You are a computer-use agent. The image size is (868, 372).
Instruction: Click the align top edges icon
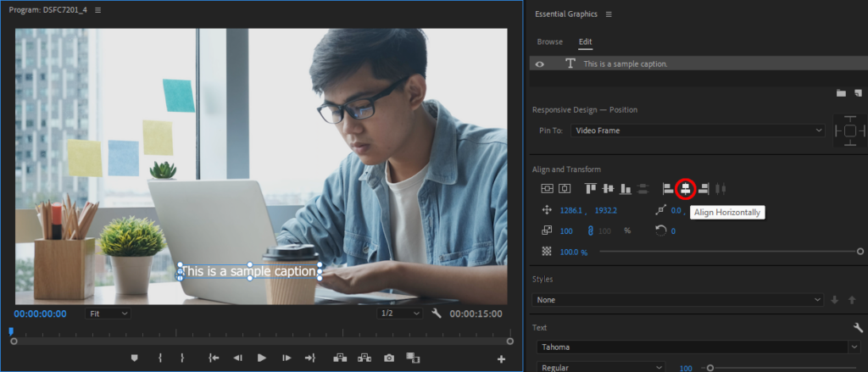click(591, 188)
